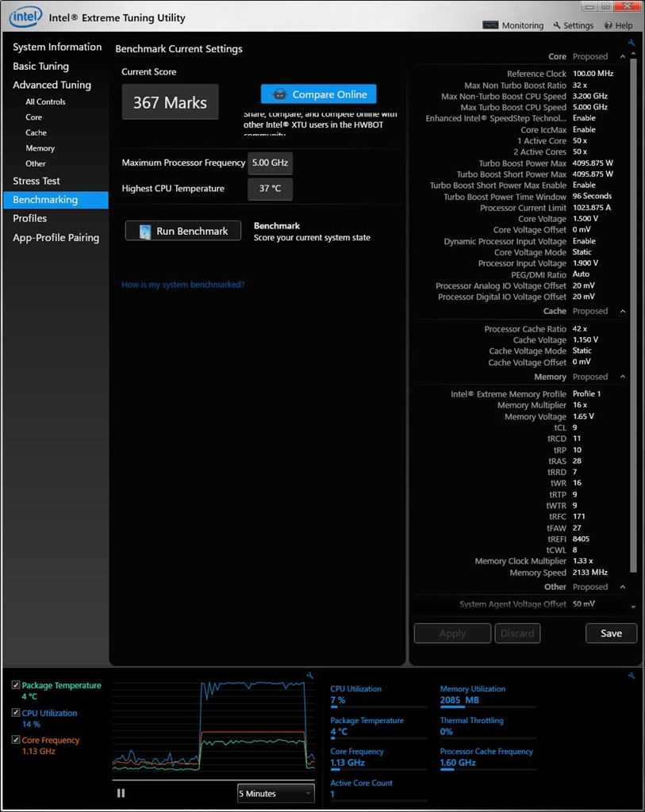
Task: Open 'How is my system benchmarked?' link
Action: coord(183,285)
